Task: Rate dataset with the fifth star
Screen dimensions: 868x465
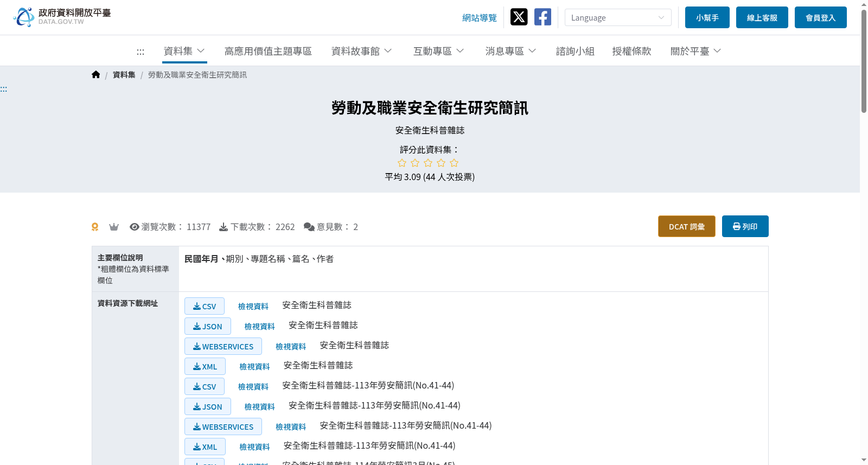Action: tap(454, 163)
